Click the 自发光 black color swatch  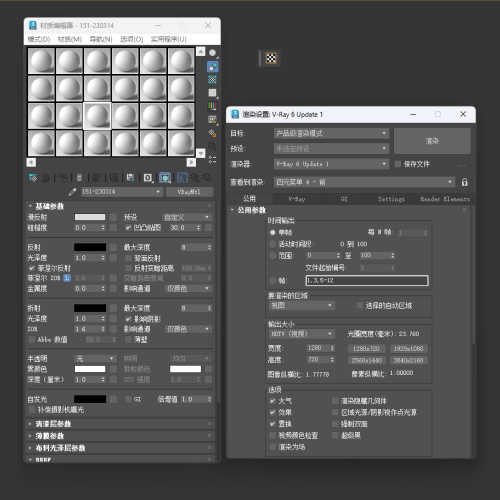tap(90, 399)
